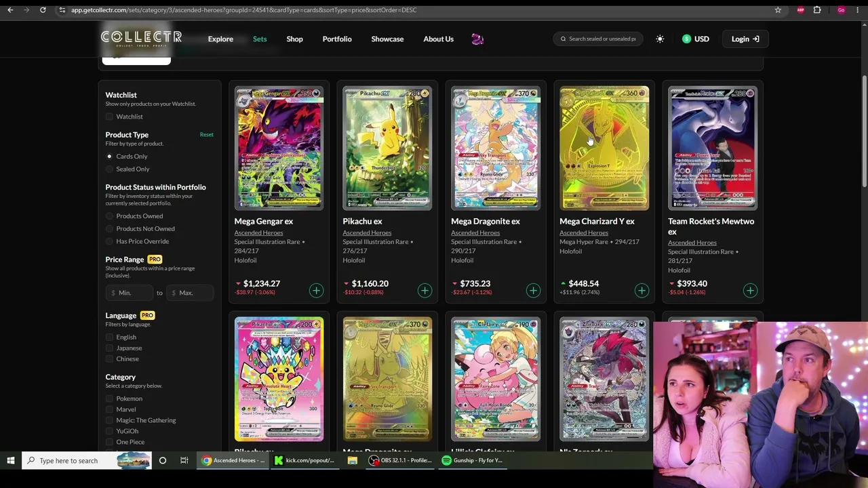This screenshot has width=868, height=488.
Task: Open Ascended Heroes link under Mega Gengar ex
Action: [258, 233]
